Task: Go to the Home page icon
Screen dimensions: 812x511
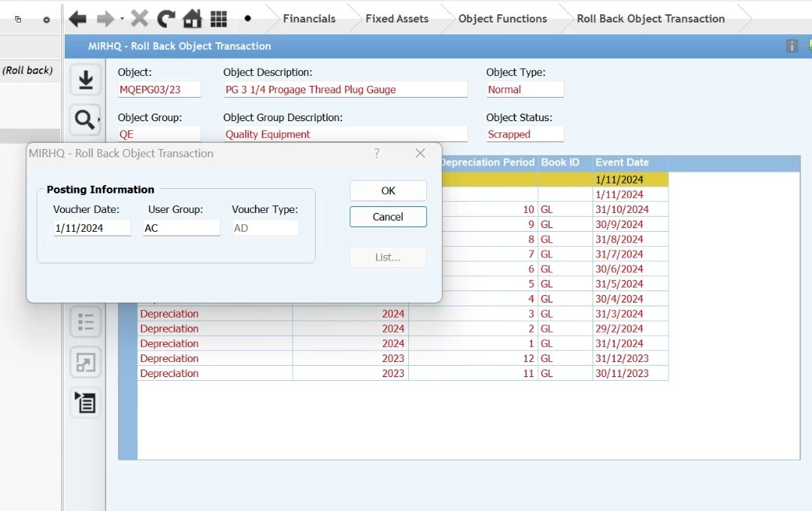Action: pyautogui.click(x=192, y=19)
